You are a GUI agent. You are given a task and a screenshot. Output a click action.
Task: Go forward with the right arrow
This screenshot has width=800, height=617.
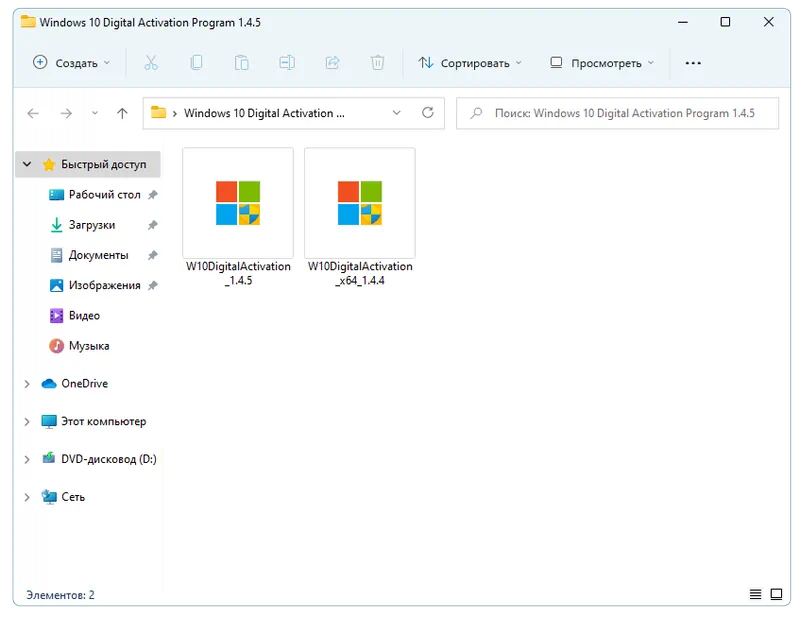66,113
